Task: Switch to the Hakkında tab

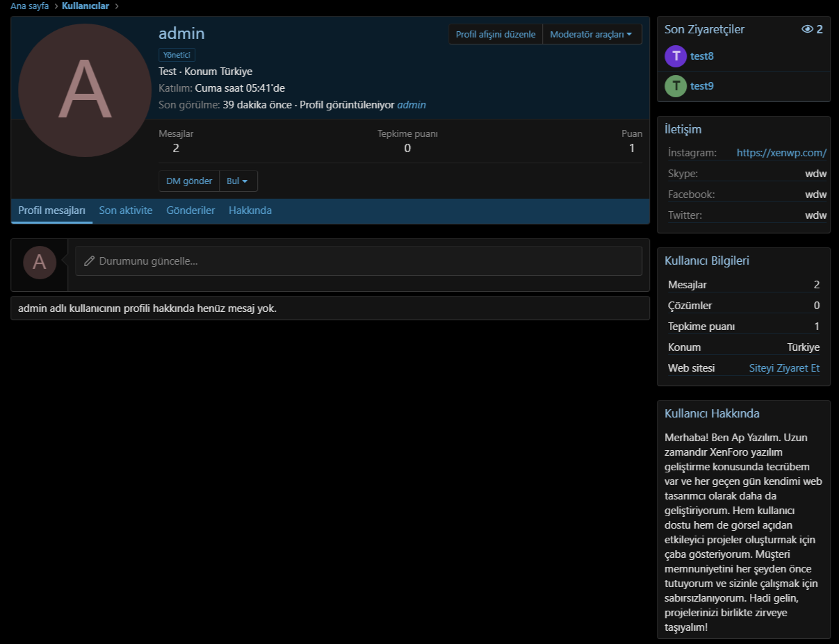Action: [x=250, y=210]
